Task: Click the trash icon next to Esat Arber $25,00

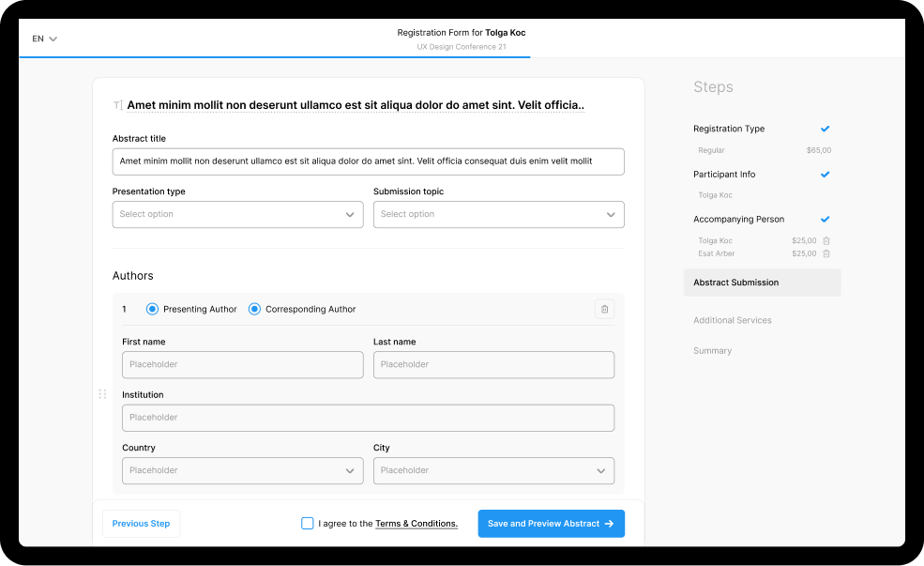Action: coord(826,252)
